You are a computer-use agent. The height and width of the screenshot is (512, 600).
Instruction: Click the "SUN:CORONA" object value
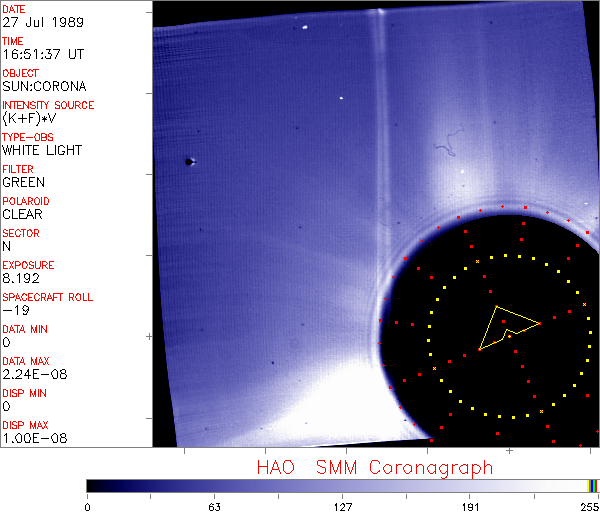44,86
